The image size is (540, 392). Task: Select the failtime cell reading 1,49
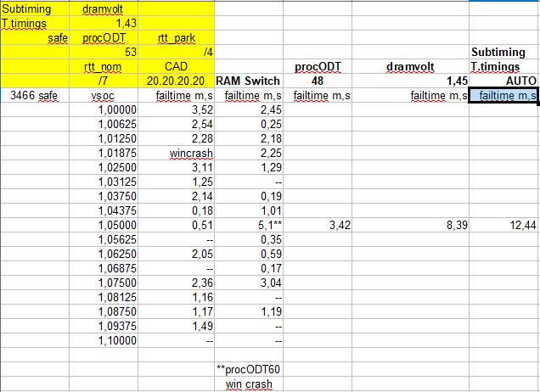[x=177, y=327]
